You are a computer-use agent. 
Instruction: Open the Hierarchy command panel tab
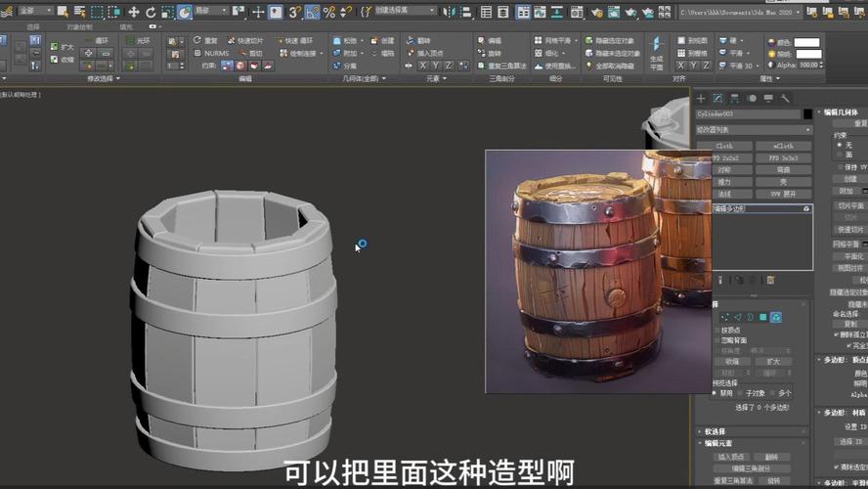click(735, 99)
